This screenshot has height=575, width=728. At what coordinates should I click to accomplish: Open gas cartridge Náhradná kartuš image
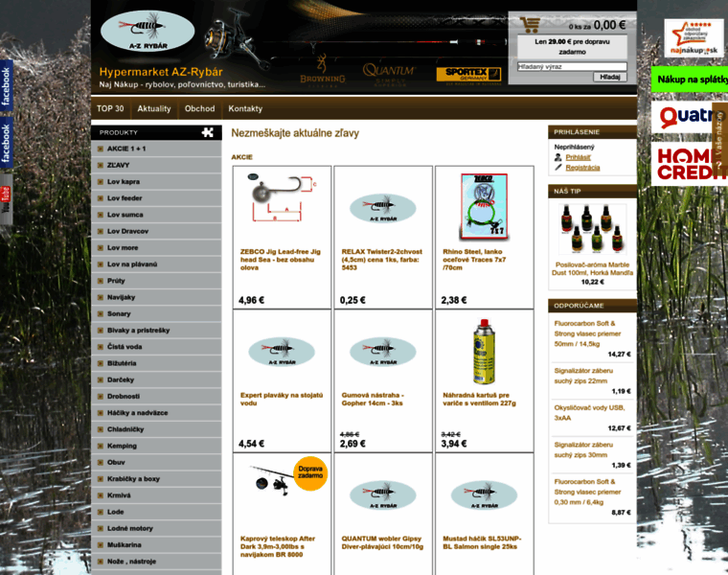[x=484, y=352]
